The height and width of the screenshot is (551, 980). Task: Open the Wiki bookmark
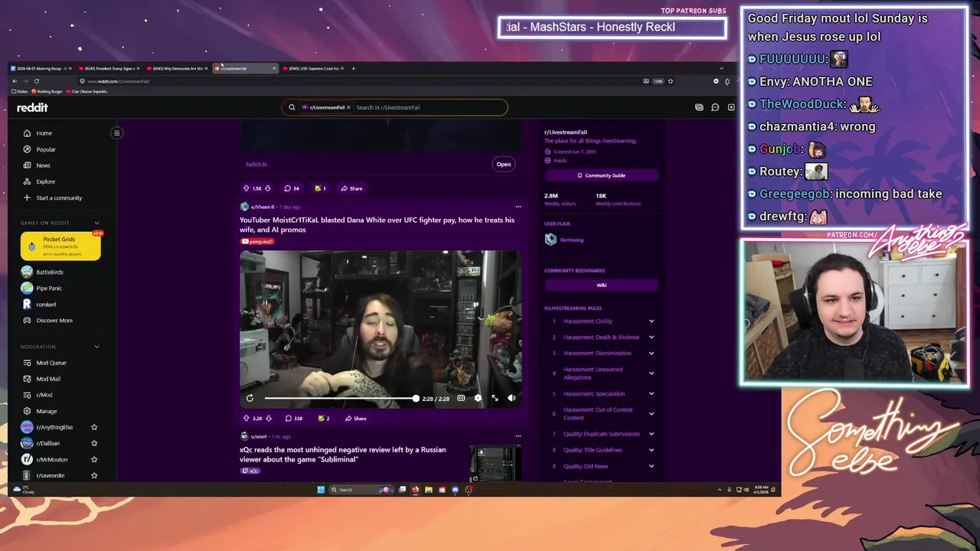[x=601, y=285]
